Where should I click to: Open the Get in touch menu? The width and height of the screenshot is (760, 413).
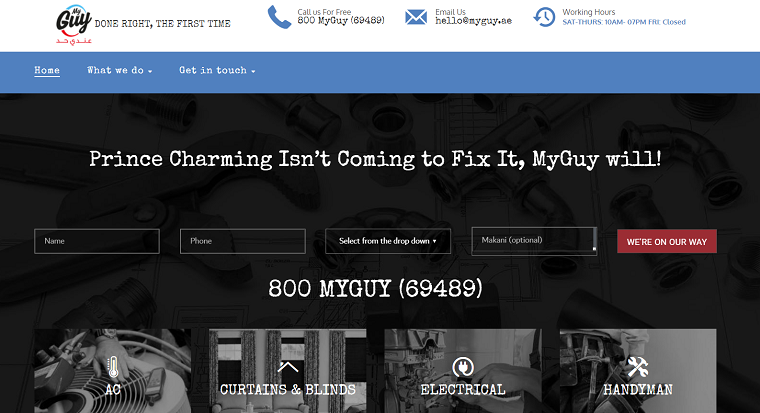(x=217, y=70)
